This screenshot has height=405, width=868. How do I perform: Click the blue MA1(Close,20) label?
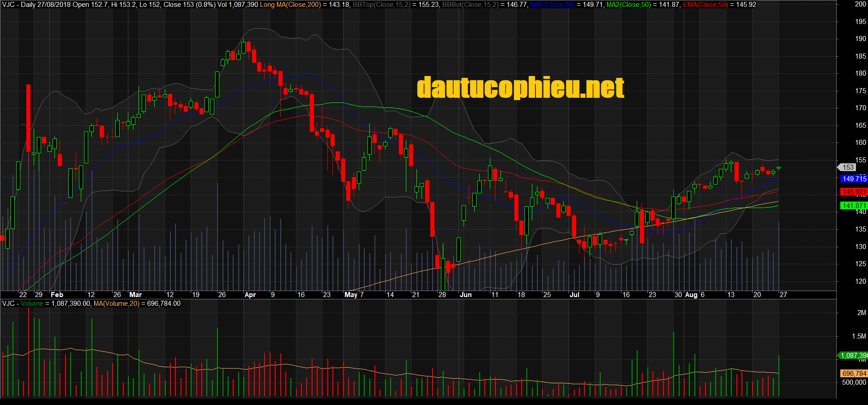(552, 5)
